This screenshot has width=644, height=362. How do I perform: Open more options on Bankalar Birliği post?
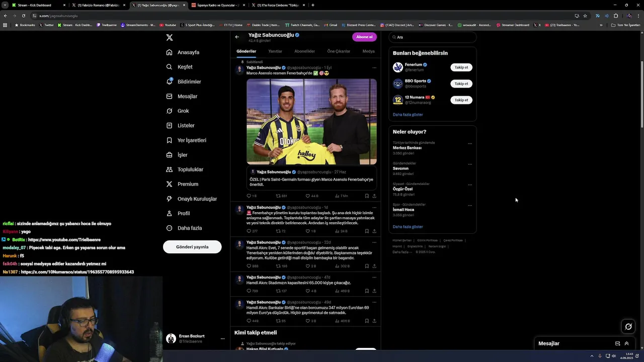point(374,302)
